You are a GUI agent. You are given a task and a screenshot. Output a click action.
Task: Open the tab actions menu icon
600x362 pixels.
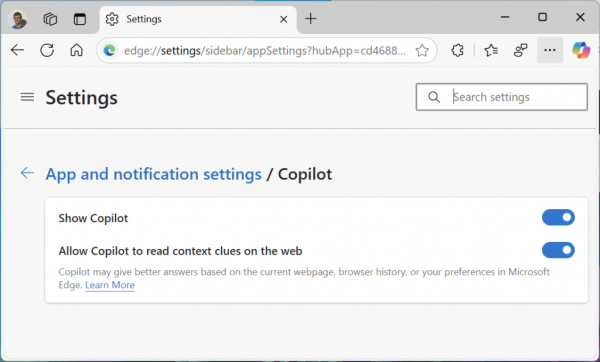80,19
